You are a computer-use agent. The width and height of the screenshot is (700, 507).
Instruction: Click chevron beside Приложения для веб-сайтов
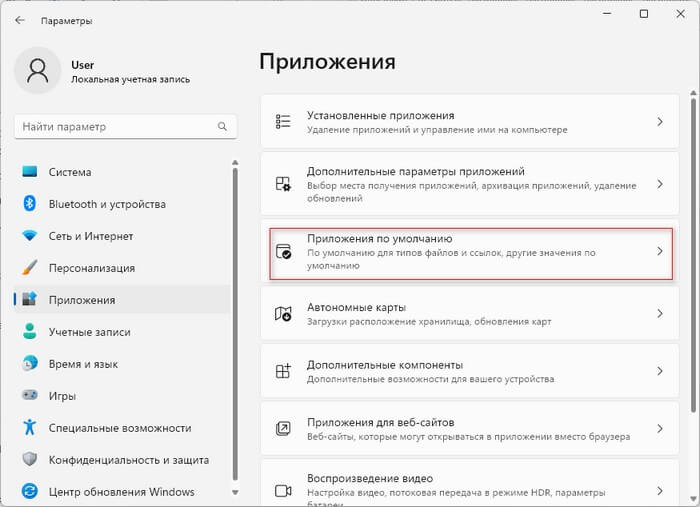click(660, 428)
